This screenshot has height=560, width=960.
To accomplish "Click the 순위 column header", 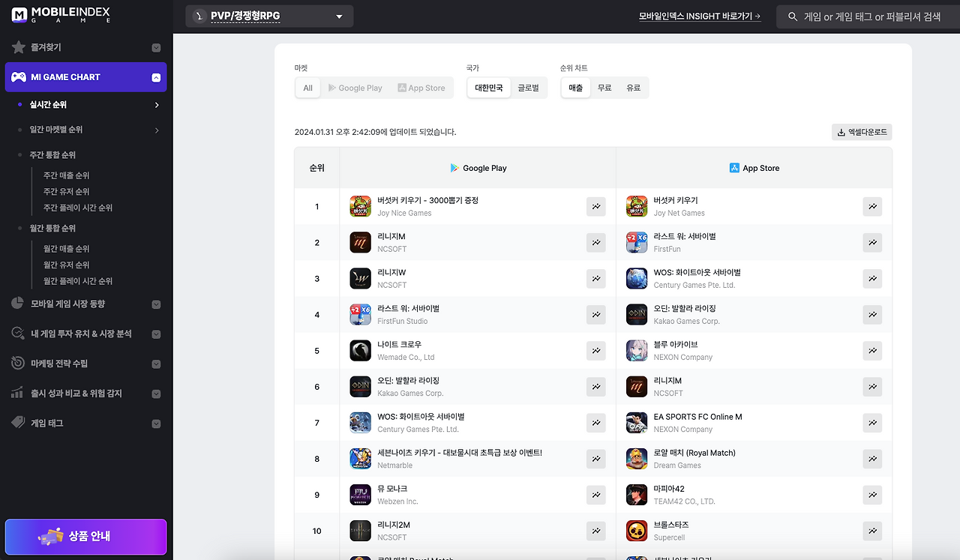I will point(317,169).
